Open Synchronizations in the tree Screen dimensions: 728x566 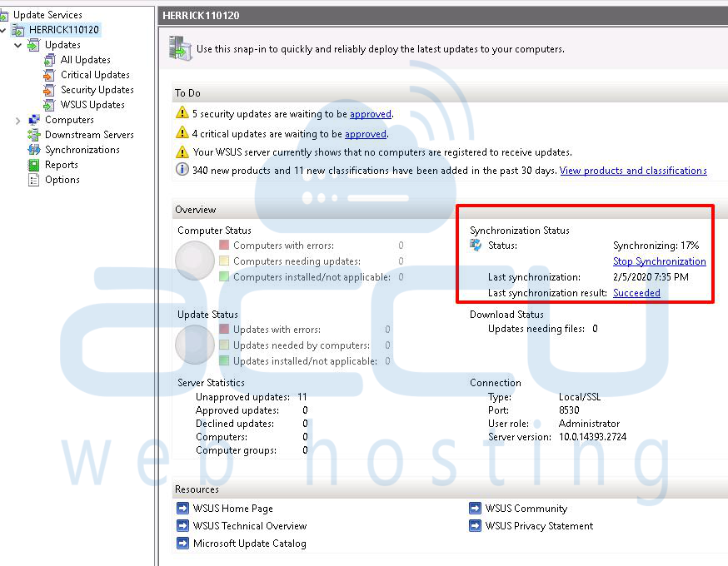82,150
